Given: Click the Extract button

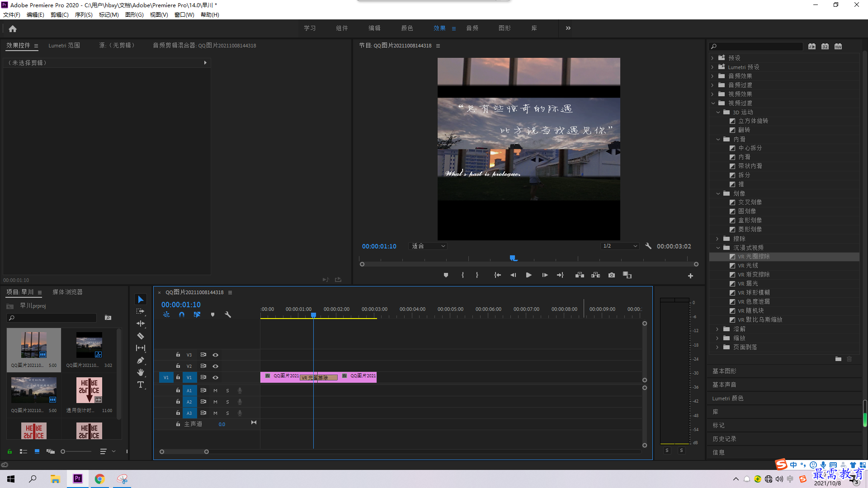Looking at the screenshot, I should pos(595,275).
